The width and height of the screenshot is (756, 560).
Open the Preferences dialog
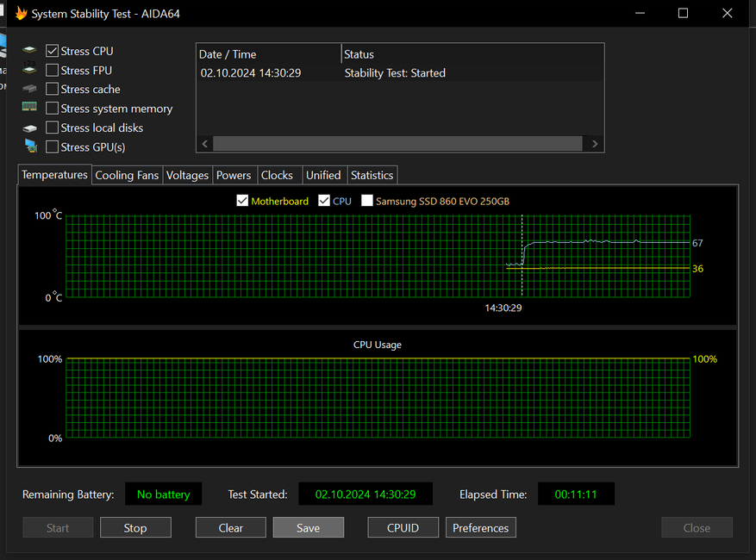480,528
